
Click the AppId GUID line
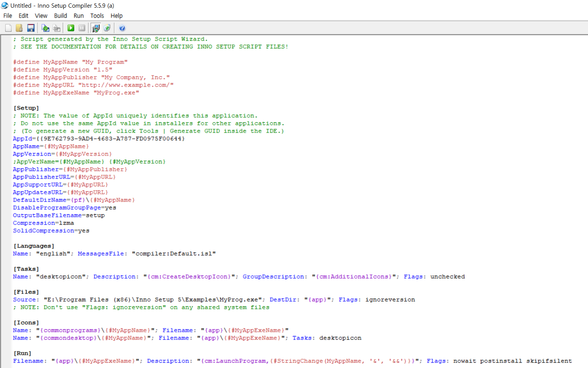(99, 139)
